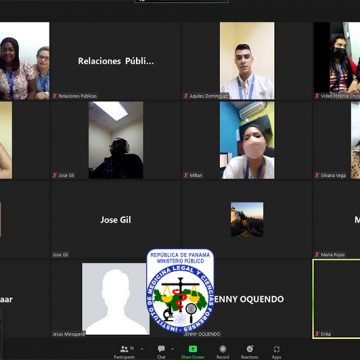Select Erika's highlighted speaker tile
Image resolution: width=360 pixels, height=360 pixels.
[337, 299]
